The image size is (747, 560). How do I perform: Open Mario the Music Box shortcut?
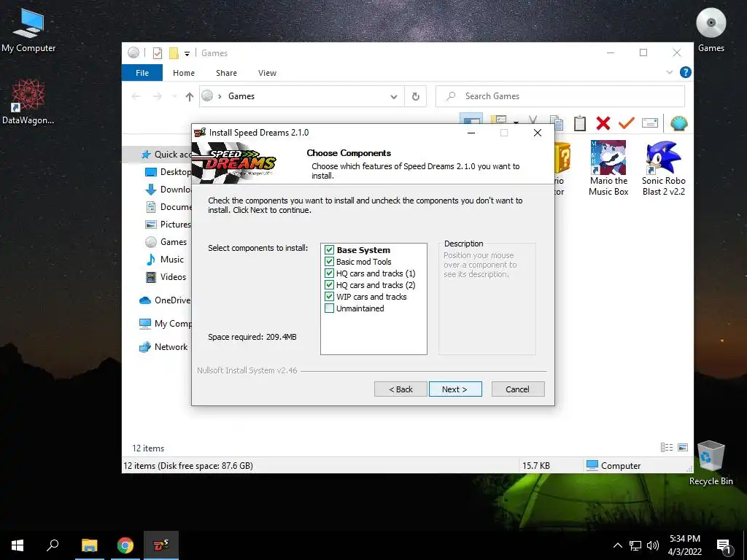[x=608, y=168]
